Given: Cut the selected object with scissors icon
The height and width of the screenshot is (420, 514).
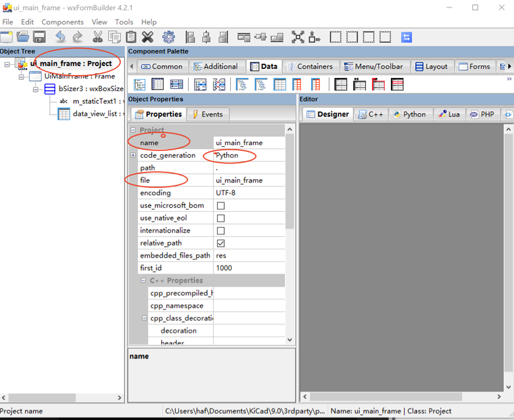Looking at the screenshot, I should click(98, 37).
